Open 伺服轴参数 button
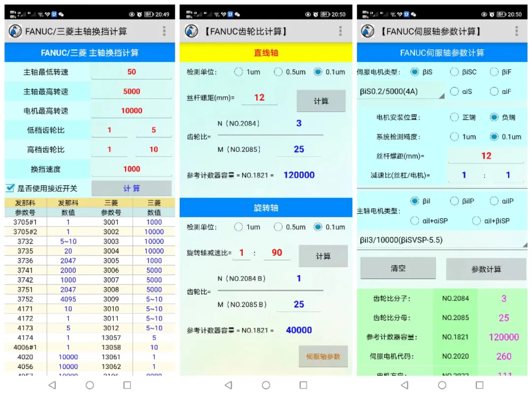Image resolution: width=532 pixels, height=399 pixels. (323, 356)
